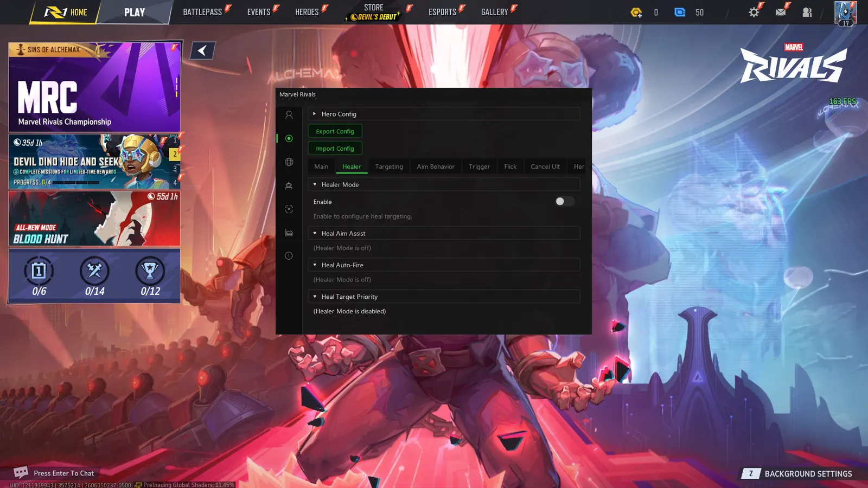Click the Export Config button
The height and width of the screenshot is (488, 868).
click(x=335, y=131)
